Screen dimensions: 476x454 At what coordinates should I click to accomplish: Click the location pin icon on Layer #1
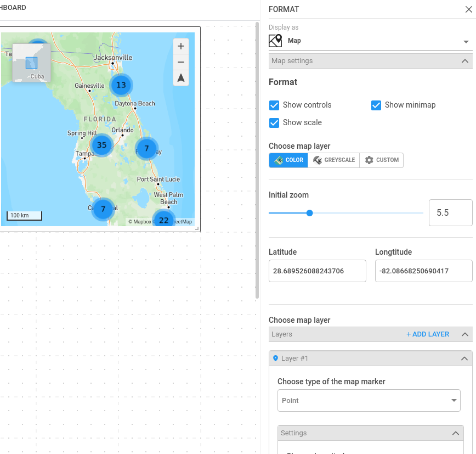tap(275, 358)
